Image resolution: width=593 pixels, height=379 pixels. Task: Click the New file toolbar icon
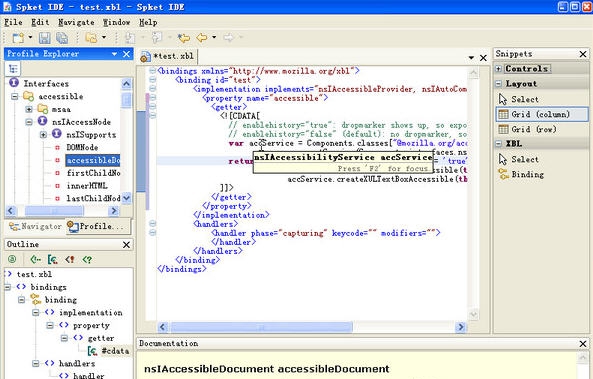18,37
